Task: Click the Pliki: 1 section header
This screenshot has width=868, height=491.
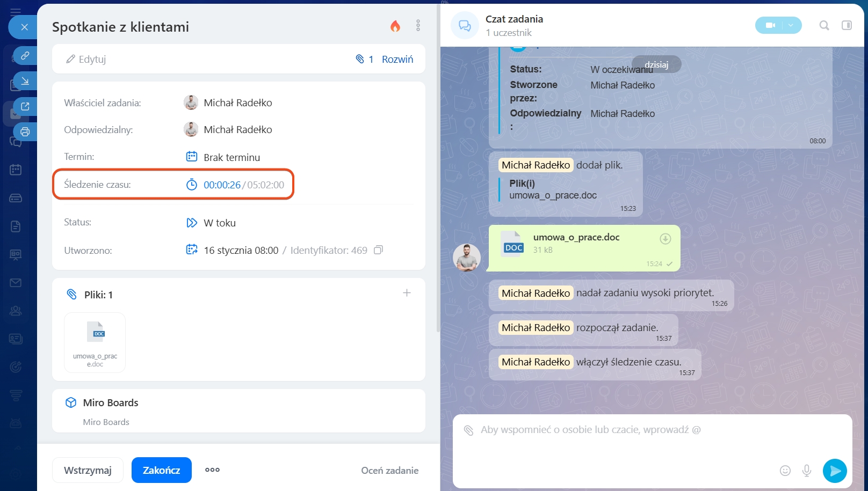Action: (x=98, y=295)
